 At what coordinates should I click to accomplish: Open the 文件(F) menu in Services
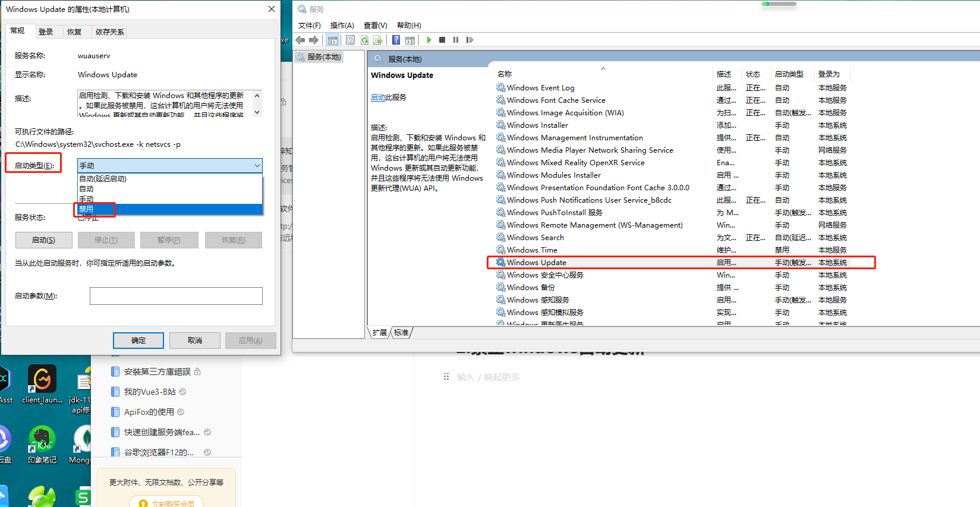pyautogui.click(x=309, y=25)
